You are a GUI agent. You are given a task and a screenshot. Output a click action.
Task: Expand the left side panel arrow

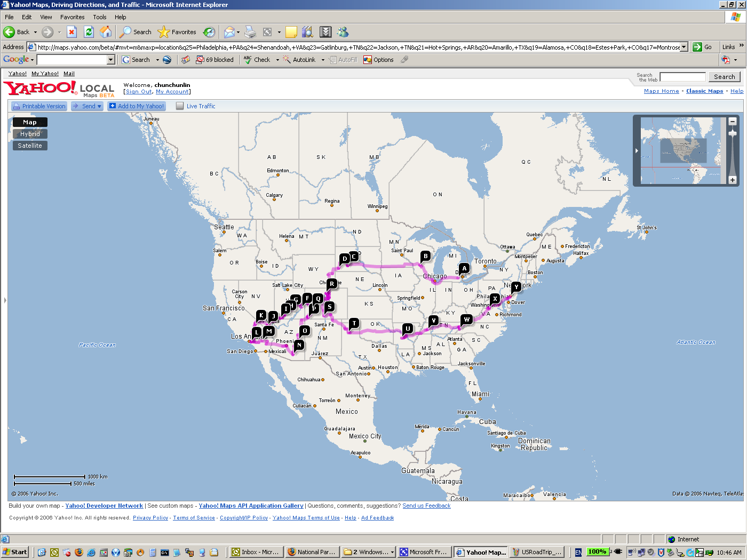pyautogui.click(x=5, y=300)
